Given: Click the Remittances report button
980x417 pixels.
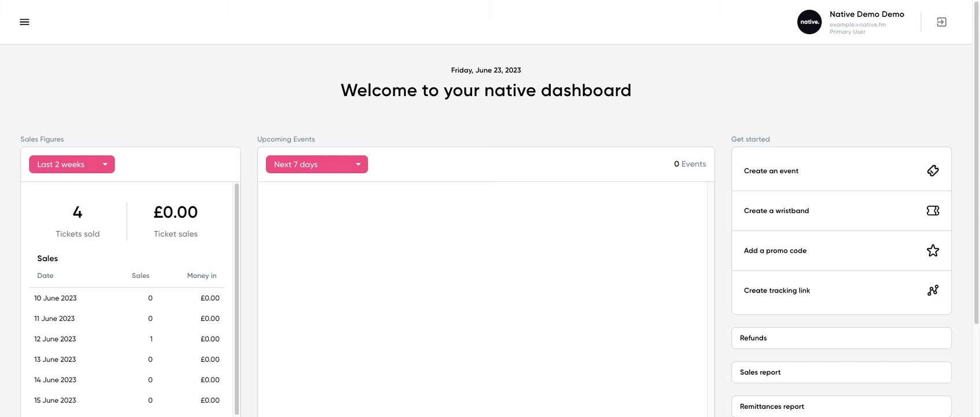Looking at the screenshot, I should (841, 407).
